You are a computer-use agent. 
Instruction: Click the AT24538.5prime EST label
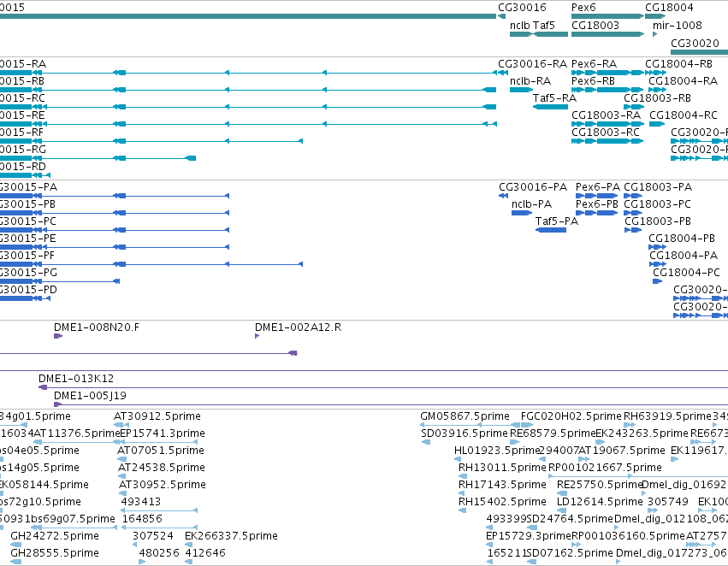pyautogui.click(x=162, y=468)
